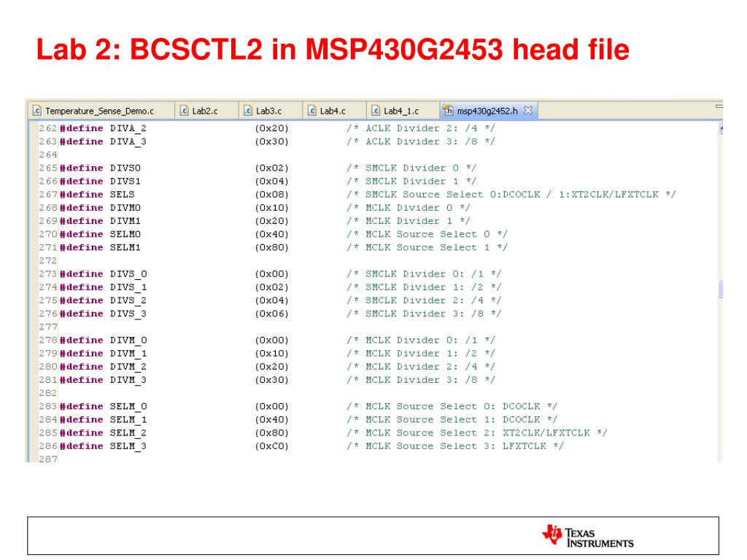Click the editor's vertical scrollbar thumb
The width and height of the screenshot is (747, 560).
tap(720, 289)
